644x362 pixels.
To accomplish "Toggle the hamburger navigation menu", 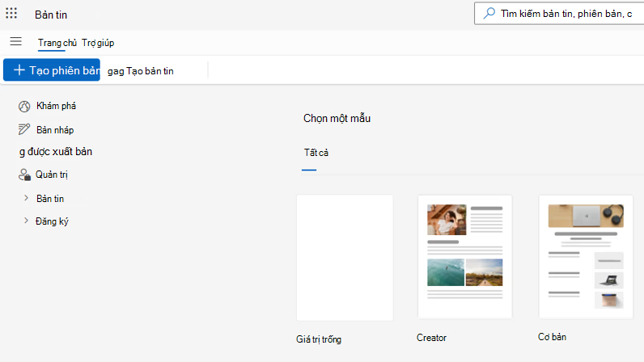I will click(15, 41).
